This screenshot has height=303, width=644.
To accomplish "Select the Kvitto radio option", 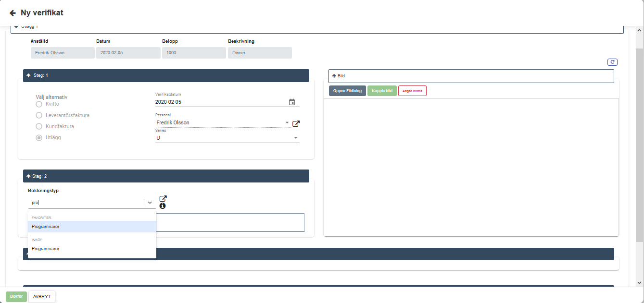I will (x=39, y=104).
